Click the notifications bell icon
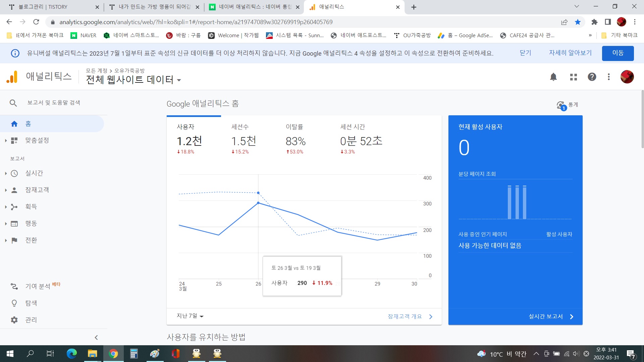The image size is (644, 362). 553,77
